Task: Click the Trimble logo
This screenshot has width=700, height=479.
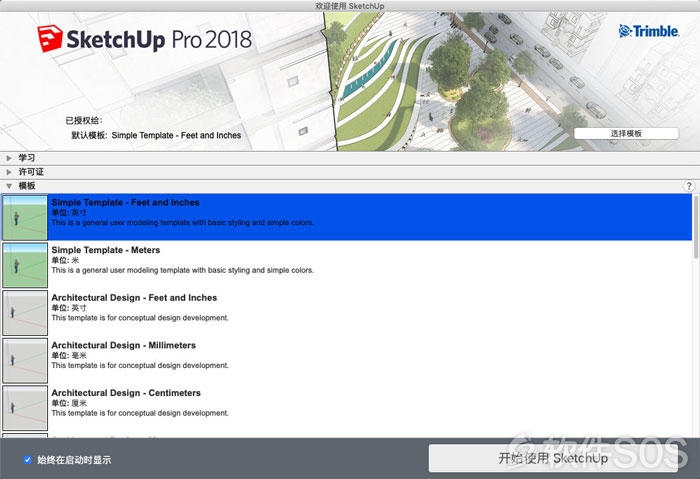Action: 649,31
